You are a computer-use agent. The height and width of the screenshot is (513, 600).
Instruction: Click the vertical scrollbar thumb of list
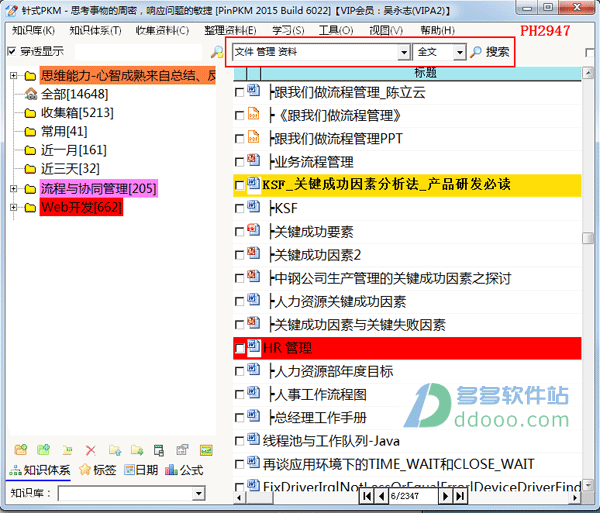588,238
